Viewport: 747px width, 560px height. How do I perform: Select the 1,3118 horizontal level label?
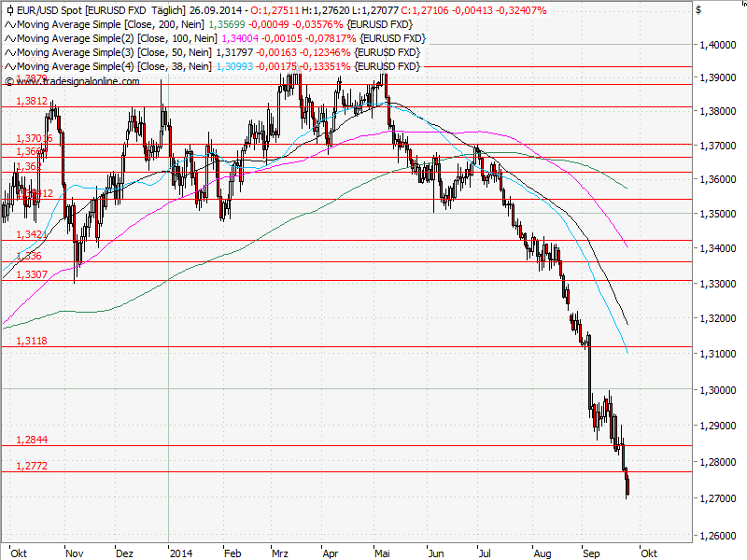pos(31,342)
